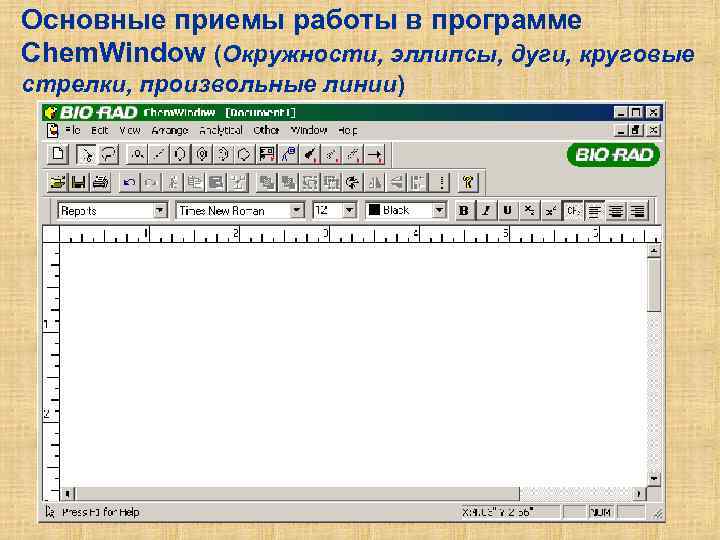
Task: Click the Cut scissors icon
Action: tap(173, 183)
